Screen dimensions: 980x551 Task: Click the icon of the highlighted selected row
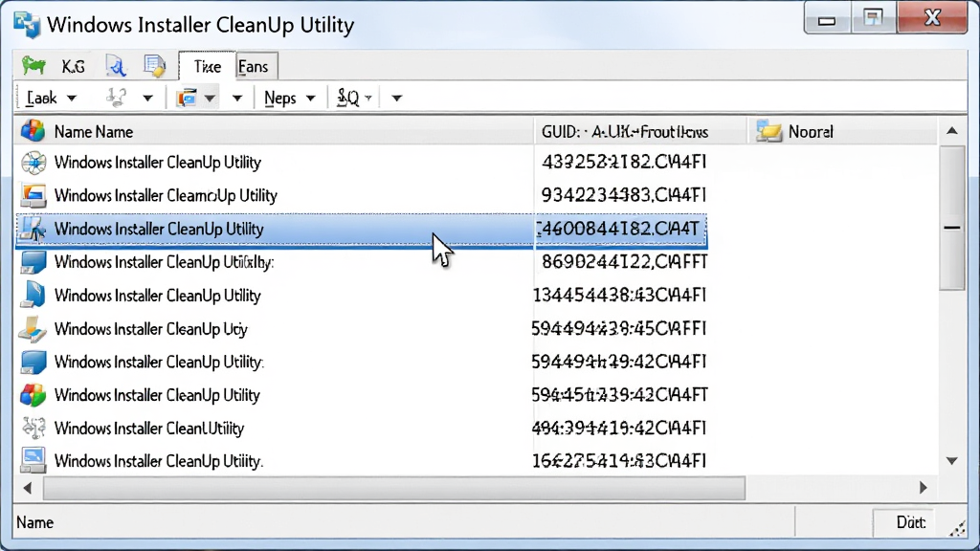pyautogui.click(x=33, y=230)
